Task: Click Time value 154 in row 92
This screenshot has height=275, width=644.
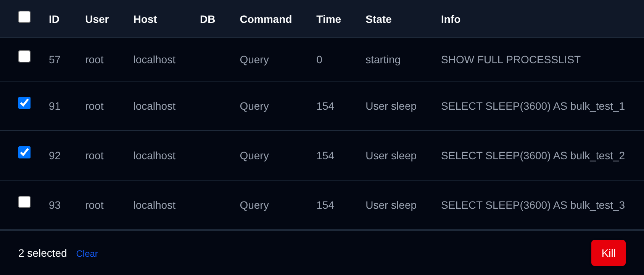Action: [x=325, y=156]
